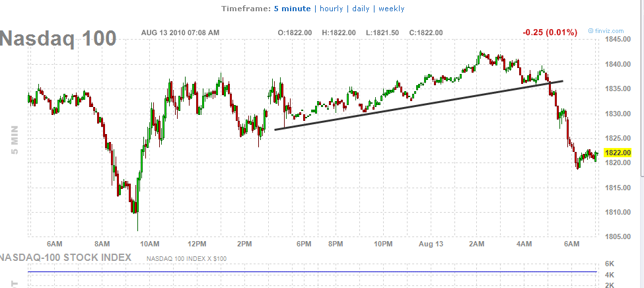Click the 1835.00 price axis label
Image resolution: width=644 pixels, height=288 pixels.
tap(618, 89)
